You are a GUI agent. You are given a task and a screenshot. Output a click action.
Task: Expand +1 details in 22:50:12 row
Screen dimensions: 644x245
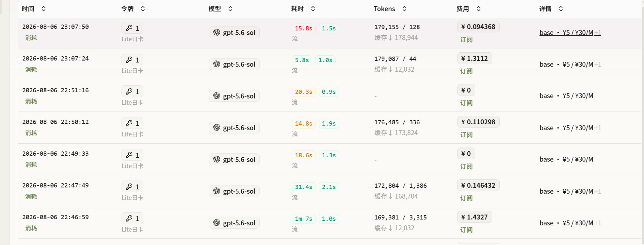click(598, 128)
